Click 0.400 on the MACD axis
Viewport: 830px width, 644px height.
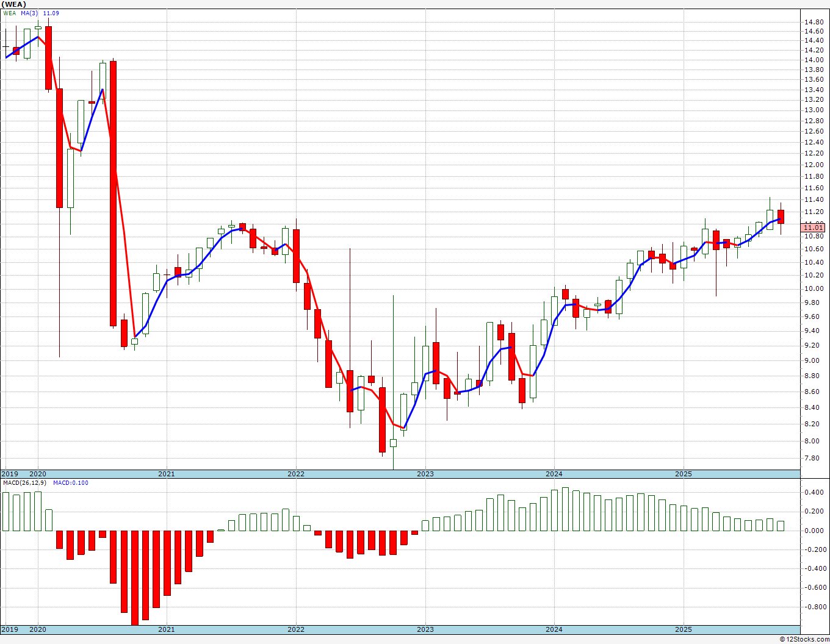[x=814, y=492]
